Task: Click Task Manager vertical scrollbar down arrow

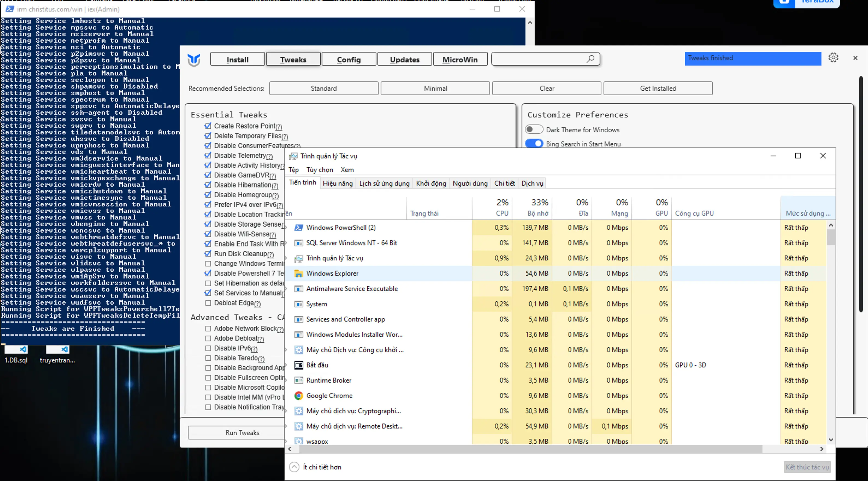Action: click(831, 440)
